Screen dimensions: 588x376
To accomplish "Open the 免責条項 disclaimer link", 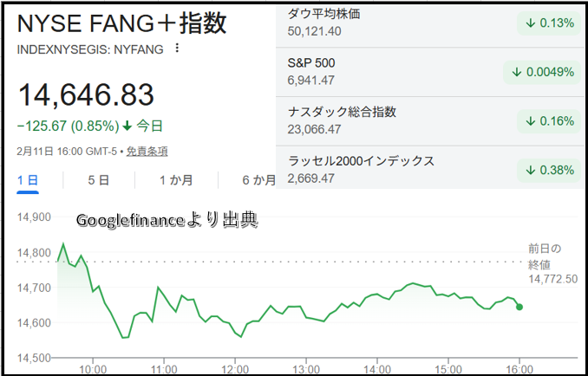I will [147, 151].
